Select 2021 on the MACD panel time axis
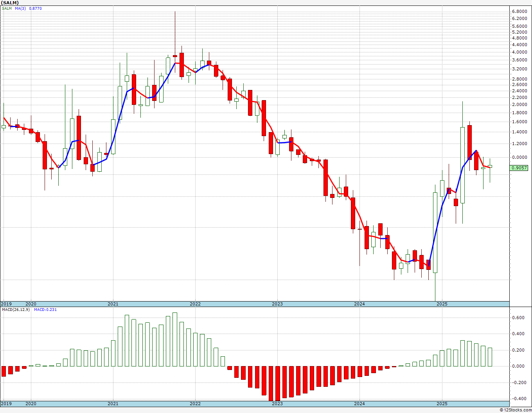Screen dimensions: 532x413 click(x=113, y=403)
